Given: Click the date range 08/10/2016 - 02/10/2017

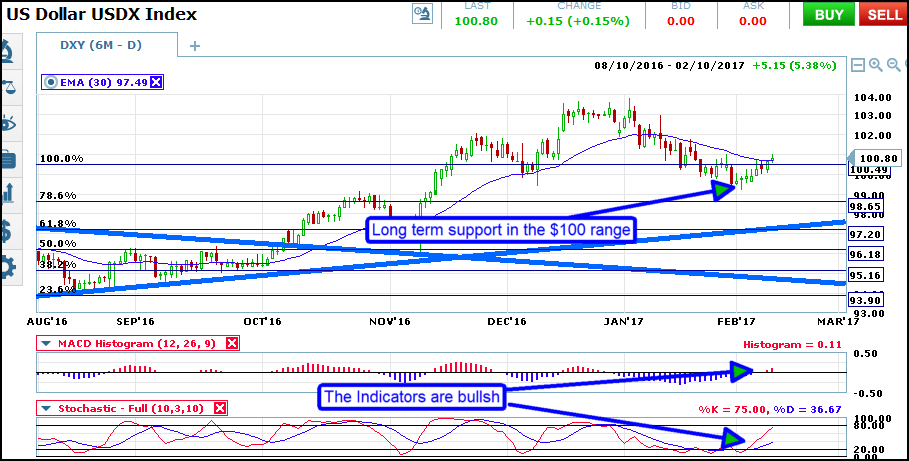Looking at the screenshot, I should (669, 66).
